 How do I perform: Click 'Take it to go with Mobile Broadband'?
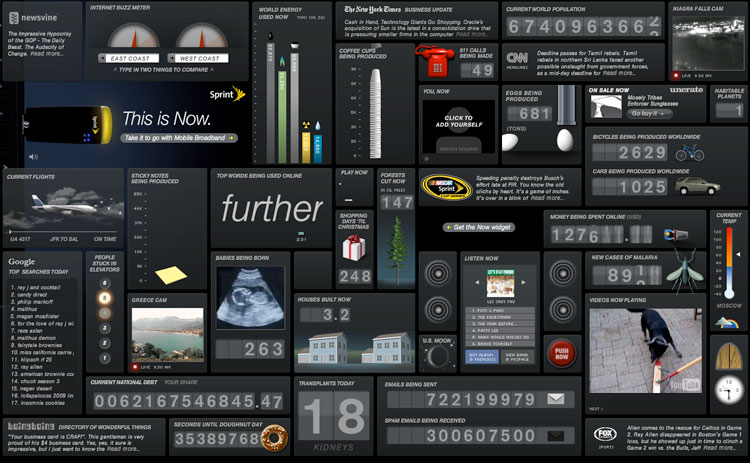pyautogui.click(x=178, y=138)
